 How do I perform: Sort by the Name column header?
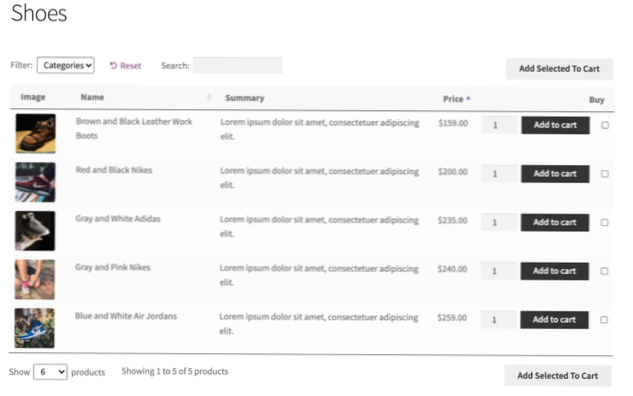click(92, 97)
